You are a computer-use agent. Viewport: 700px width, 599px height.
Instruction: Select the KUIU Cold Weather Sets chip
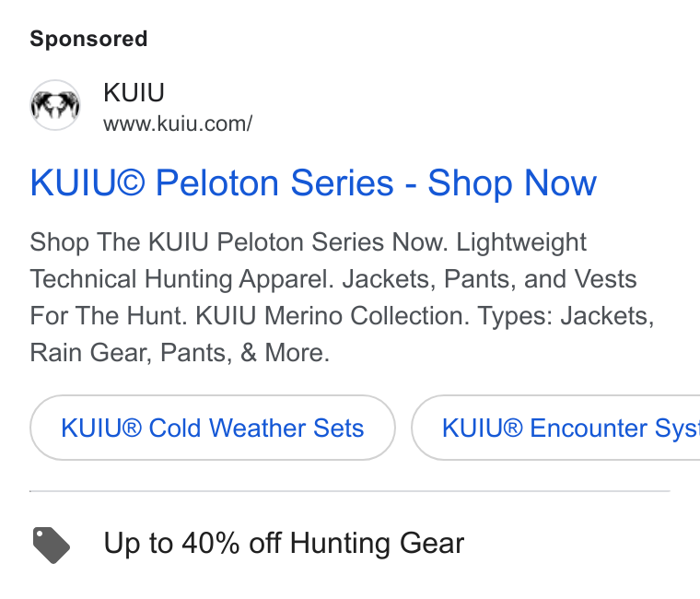[x=213, y=428]
